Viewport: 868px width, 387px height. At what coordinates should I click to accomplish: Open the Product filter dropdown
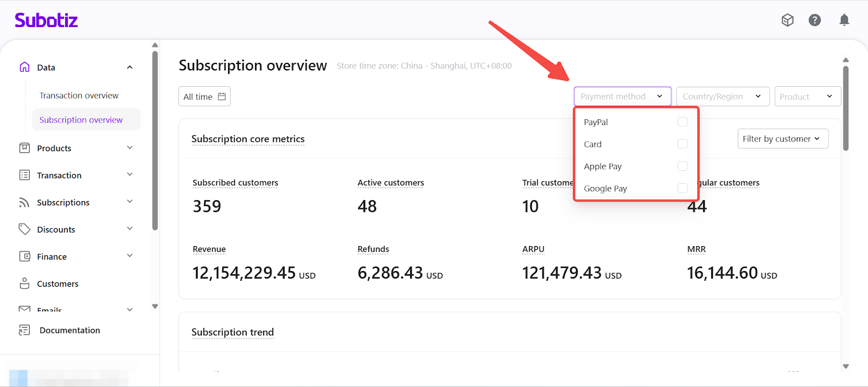coord(807,96)
